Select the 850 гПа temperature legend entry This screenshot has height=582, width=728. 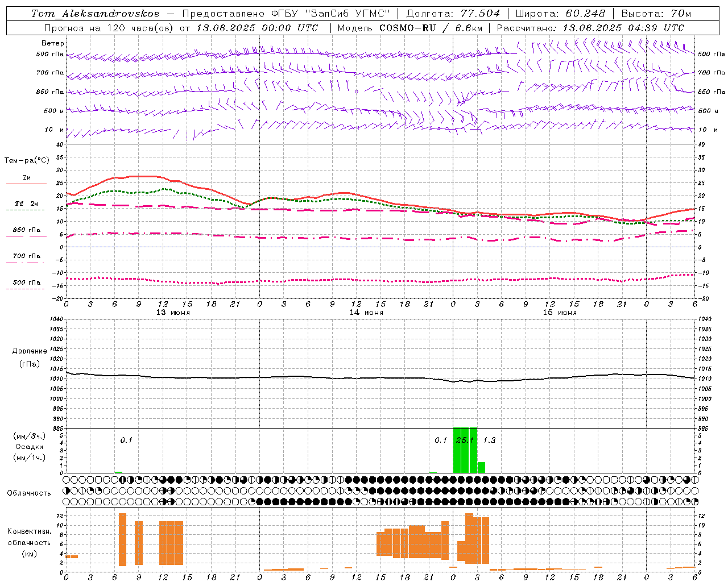click(27, 230)
